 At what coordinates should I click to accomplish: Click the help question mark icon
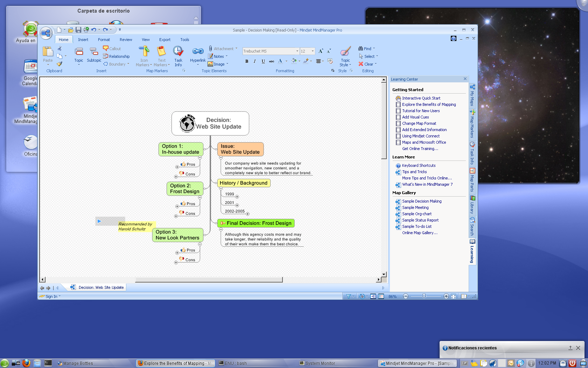454,39
